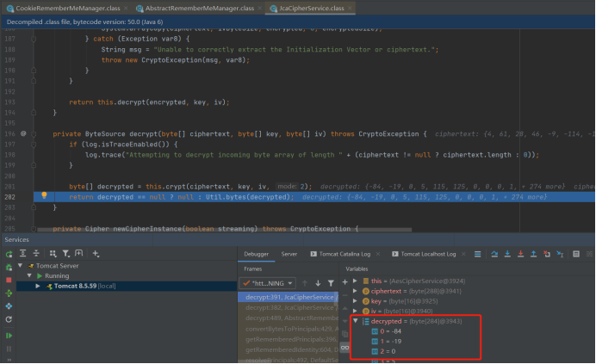Image resolution: width=596 pixels, height=364 pixels.
Task: Open the thread selector dropdown "htt...NING"
Action: click(x=269, y=283)
